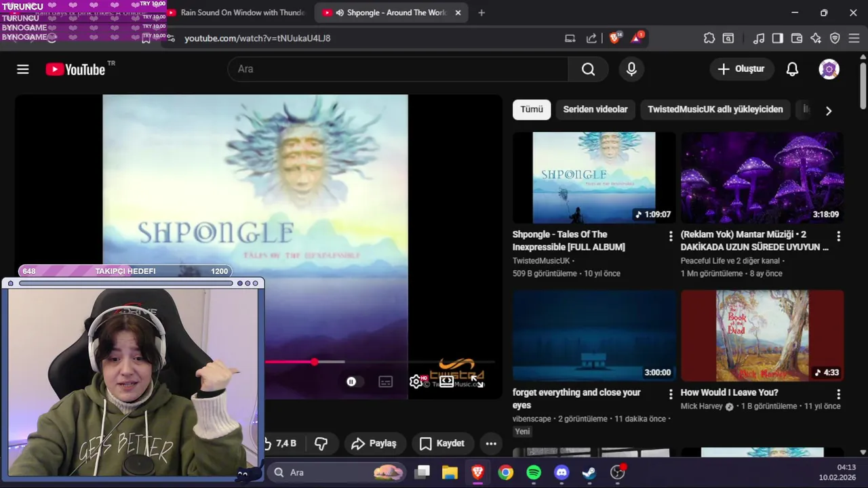The height and width of the screenshot is (488, 868).
Task: Click the Kaydet save button
Action: (x=442, y=443)
